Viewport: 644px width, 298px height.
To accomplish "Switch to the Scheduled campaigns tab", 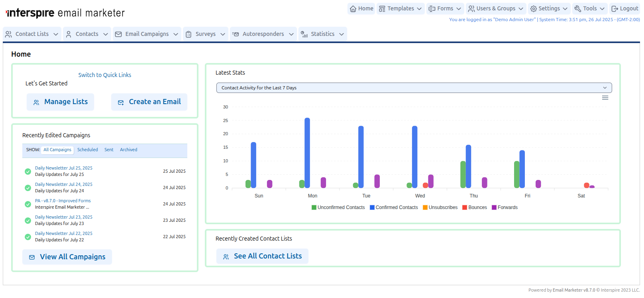I will [x=87, y=150].
